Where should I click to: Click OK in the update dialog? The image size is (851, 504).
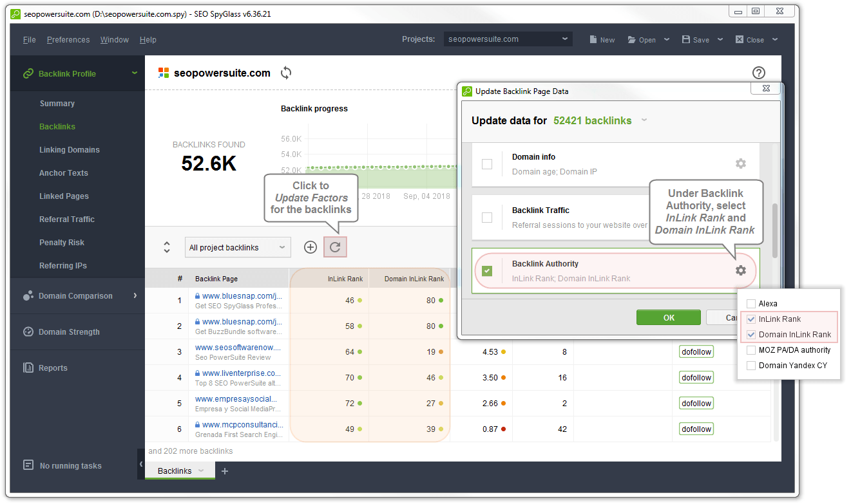point(669,317)
